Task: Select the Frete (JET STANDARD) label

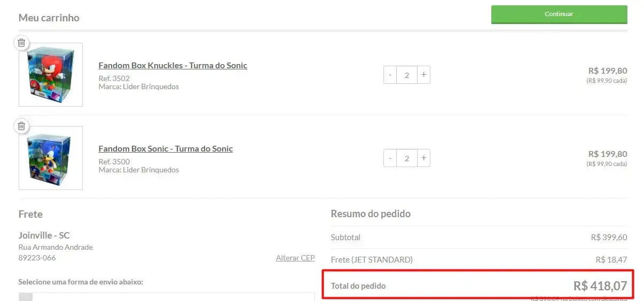Action: [372, 260]
